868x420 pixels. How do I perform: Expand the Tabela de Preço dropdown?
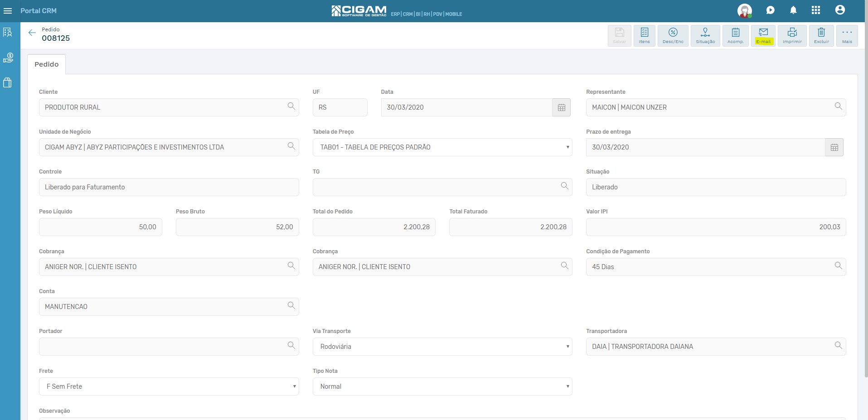point(442,147)
